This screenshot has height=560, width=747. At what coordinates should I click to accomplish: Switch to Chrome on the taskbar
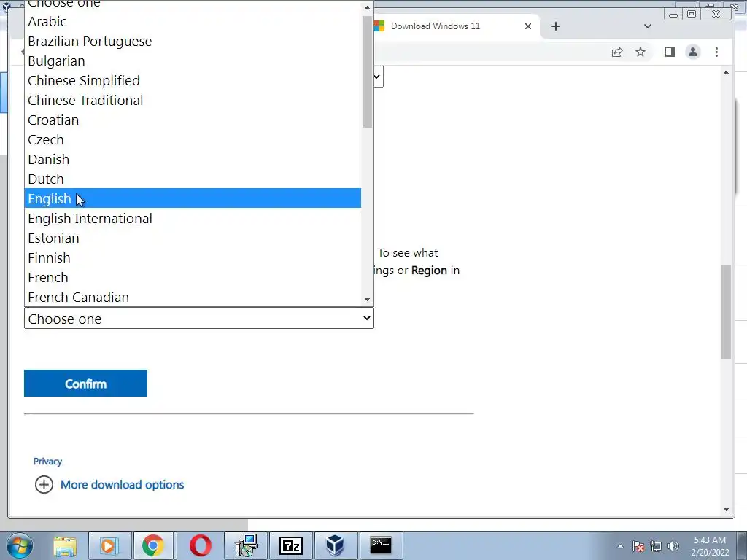153,545
